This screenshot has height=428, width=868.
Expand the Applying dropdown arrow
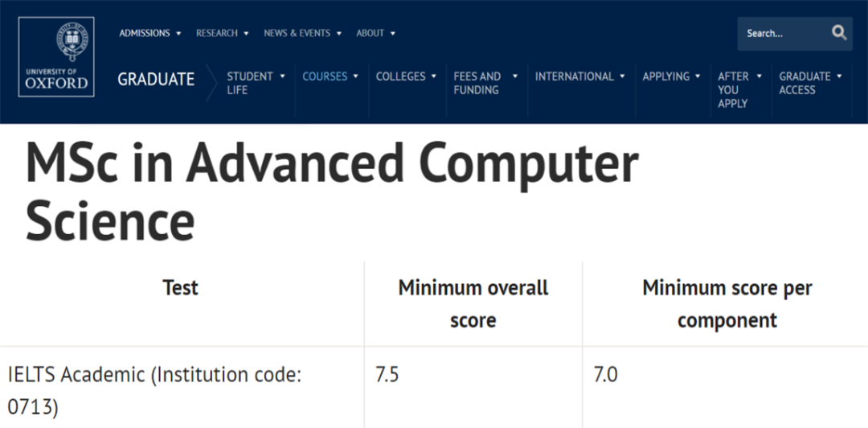click(x=698, y=76)
